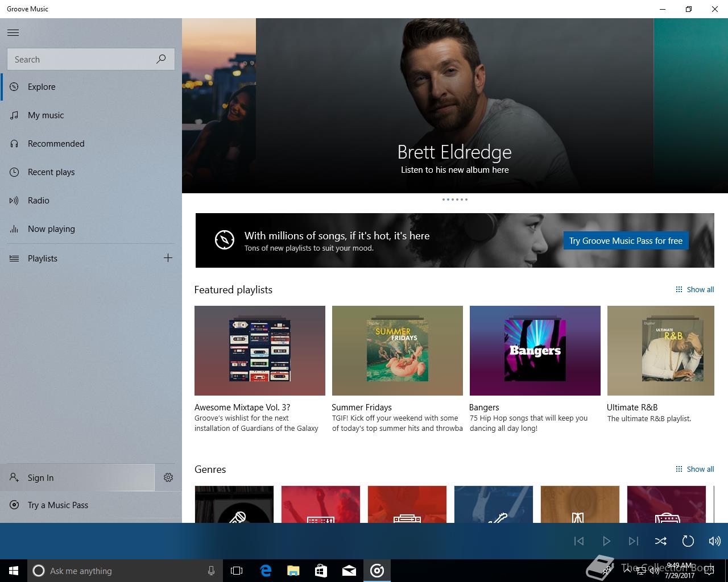The width and height of the screenshot is (728, 582).
Task: Switch to Now playing view
Action: (x=91, y=229)
